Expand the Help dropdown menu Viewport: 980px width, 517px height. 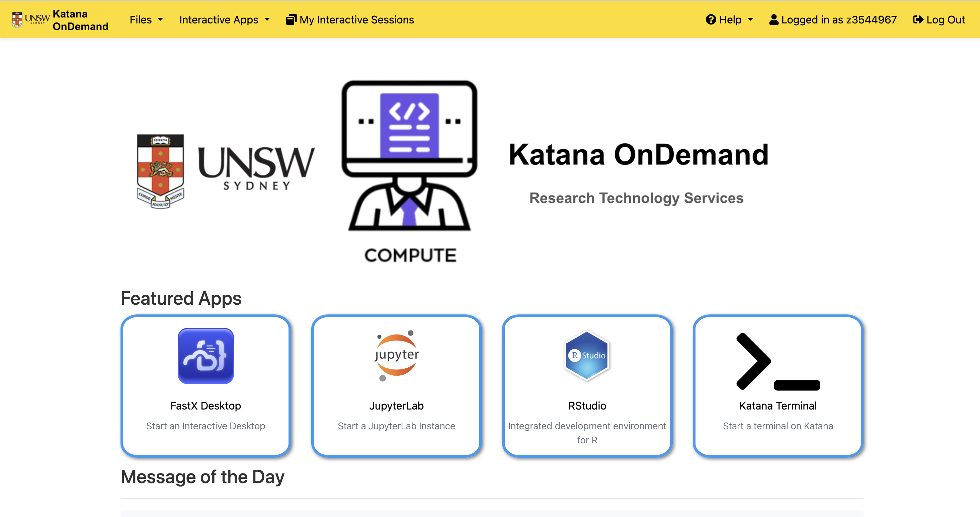tap(729, 19)
